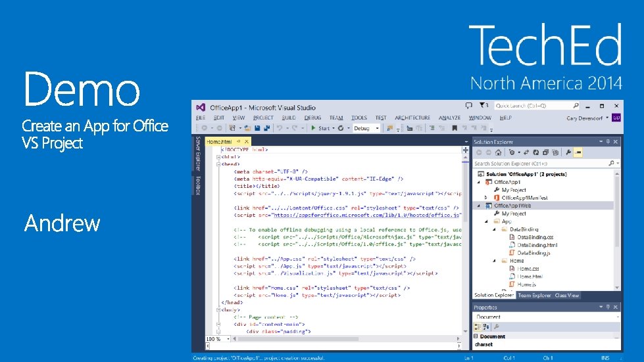Toggle Show All Files in Solution Explorer
The height and width of the screenshot is (362, 644).
coord(555,152)
